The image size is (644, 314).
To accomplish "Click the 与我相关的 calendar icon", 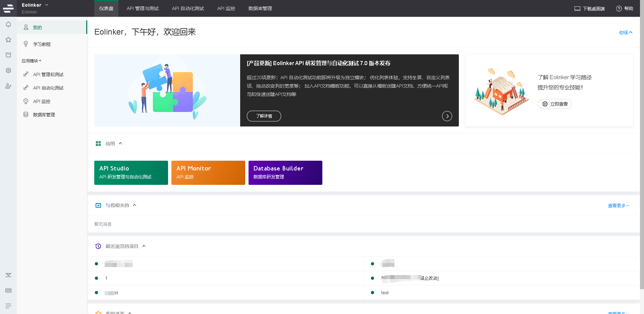I will click(x=98, y=205).
